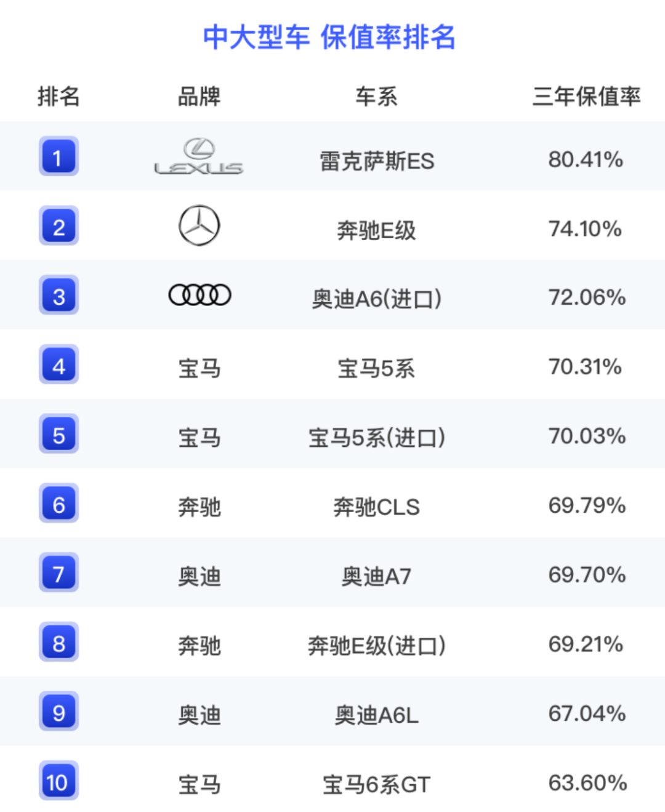Click the rank 10 badge
Image resolution: width=665 pixels, height=812 pixels.
tap(58, 781)
